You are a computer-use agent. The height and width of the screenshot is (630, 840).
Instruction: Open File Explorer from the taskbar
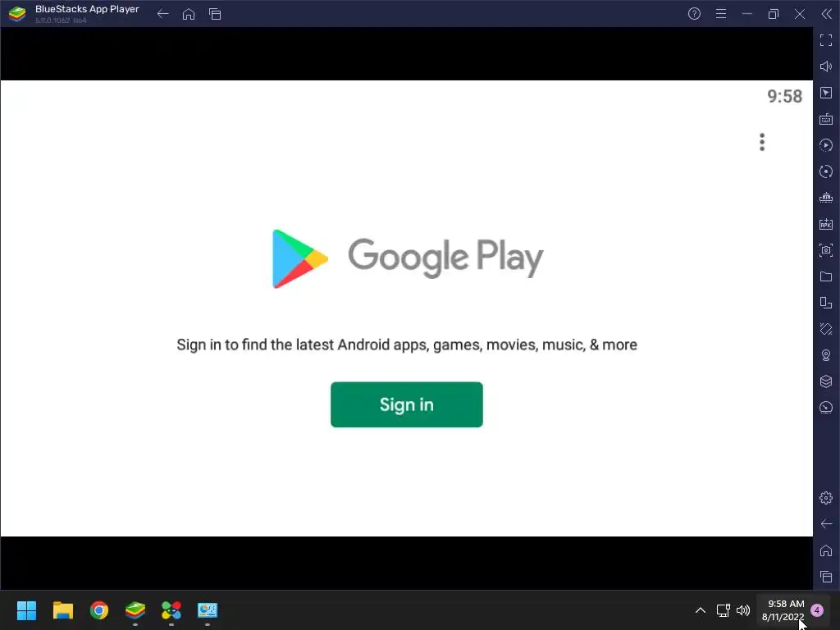click(62, 610)
